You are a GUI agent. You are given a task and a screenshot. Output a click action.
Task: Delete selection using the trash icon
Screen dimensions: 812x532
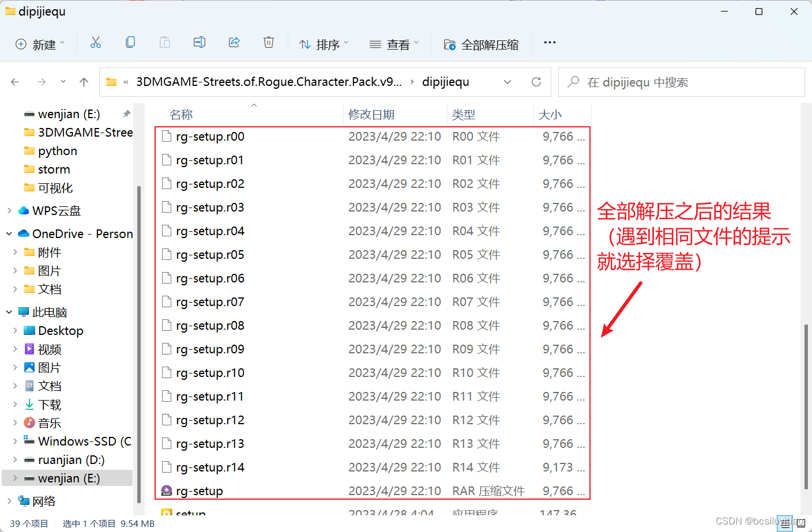tap(268, 42)
